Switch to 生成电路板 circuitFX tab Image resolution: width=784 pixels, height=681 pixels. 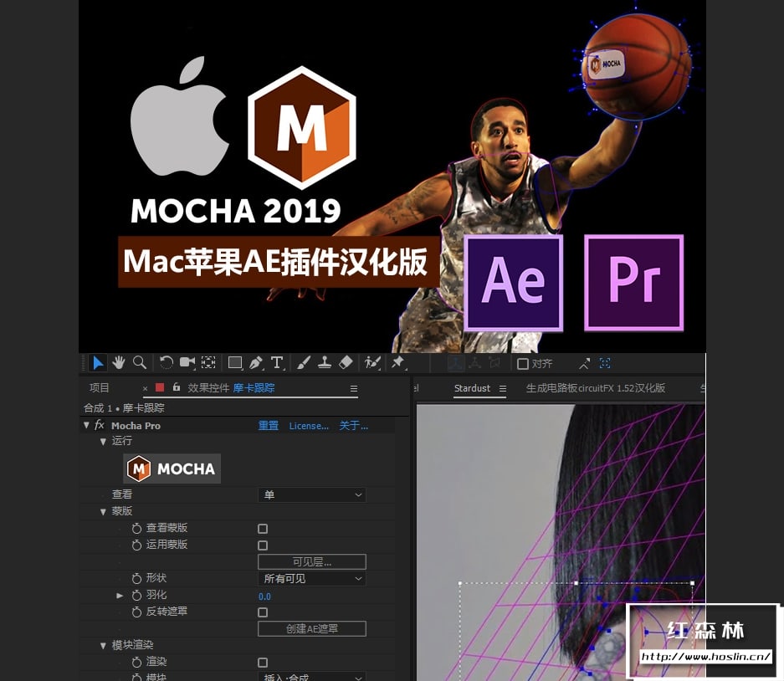[x=596, y=388]
